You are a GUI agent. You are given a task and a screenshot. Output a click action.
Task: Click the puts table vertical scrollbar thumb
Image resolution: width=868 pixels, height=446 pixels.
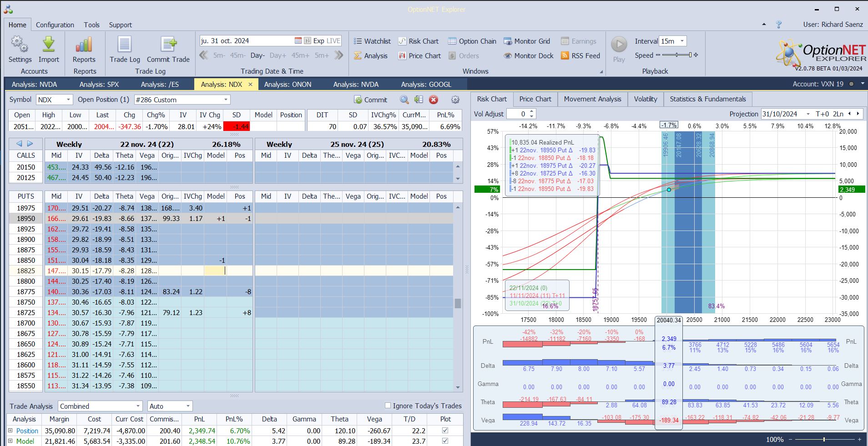coord(458,303)
